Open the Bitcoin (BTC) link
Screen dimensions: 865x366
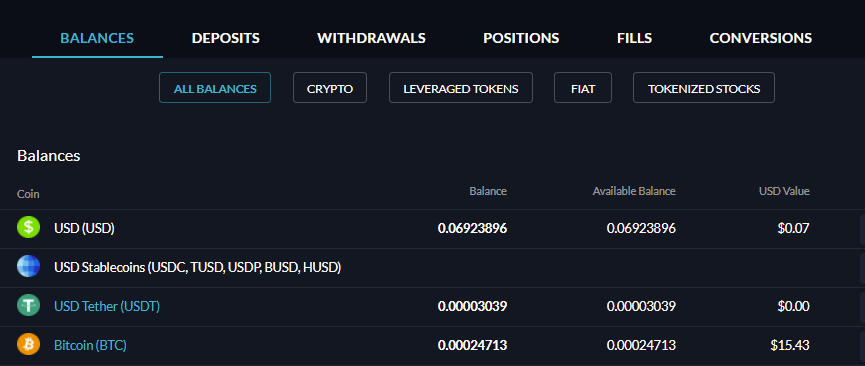coord(90,346)
